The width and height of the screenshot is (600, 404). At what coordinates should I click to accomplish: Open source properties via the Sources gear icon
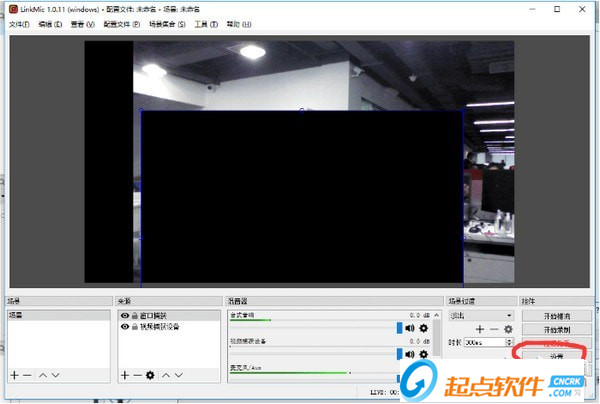click(150, 375)
